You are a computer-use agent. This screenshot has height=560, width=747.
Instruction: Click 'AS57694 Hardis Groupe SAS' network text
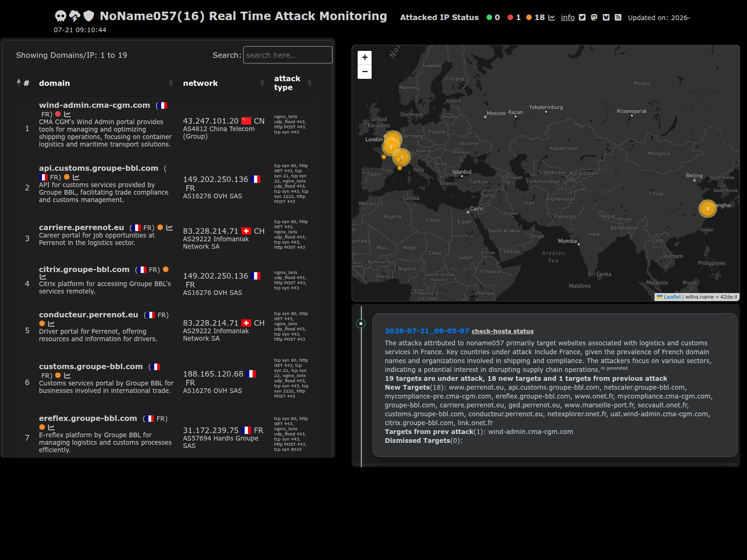pyautogui.click(x=220, y=442)
